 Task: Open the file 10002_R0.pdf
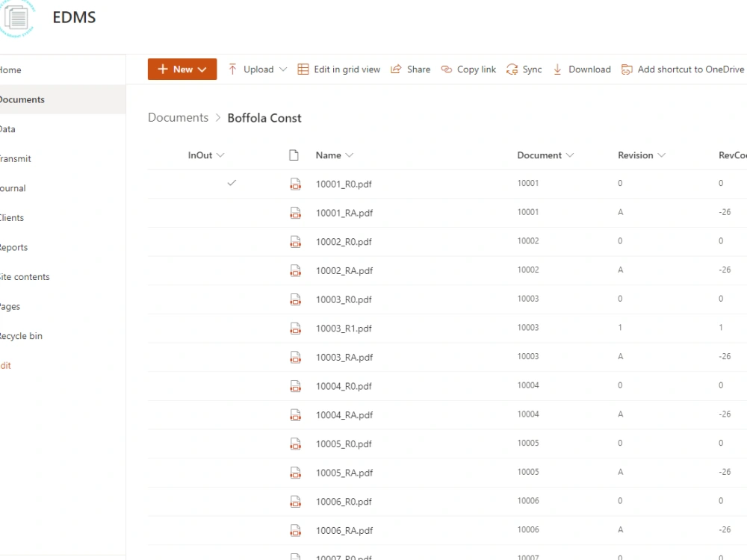344,242
